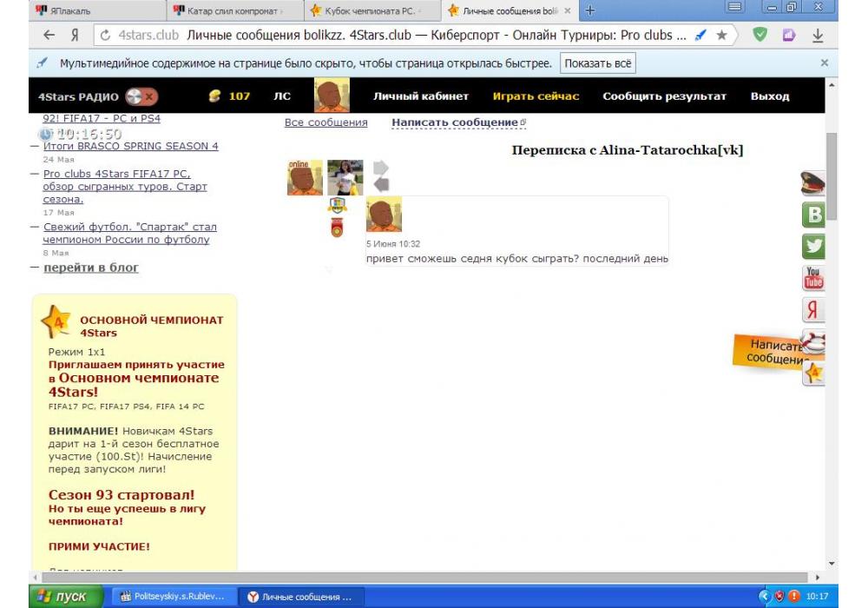The width and height of the screenshot is (868, 608).
Task: Close the Личные сообщения tab
Action: (568, 10)
